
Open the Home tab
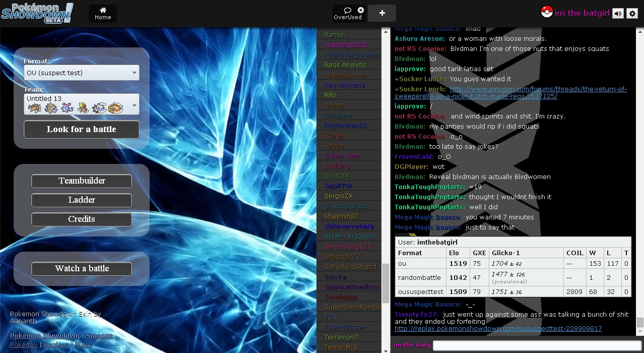[x=103, y=14]
